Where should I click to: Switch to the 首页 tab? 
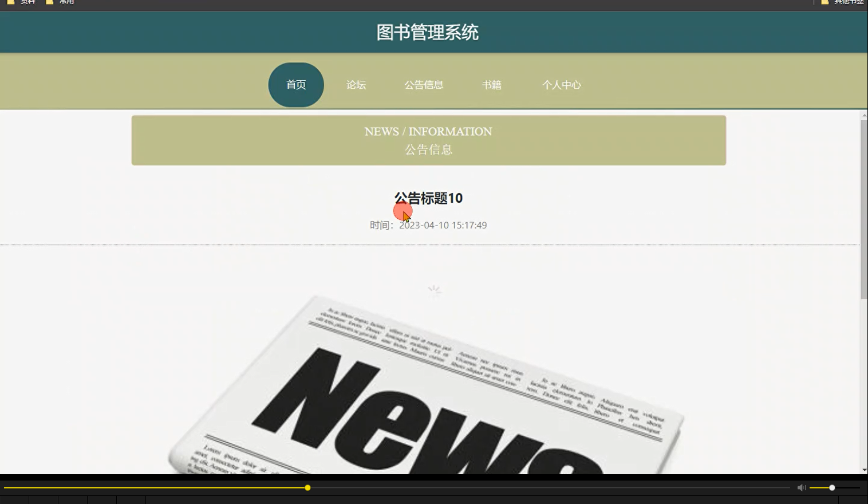[295, 84]
